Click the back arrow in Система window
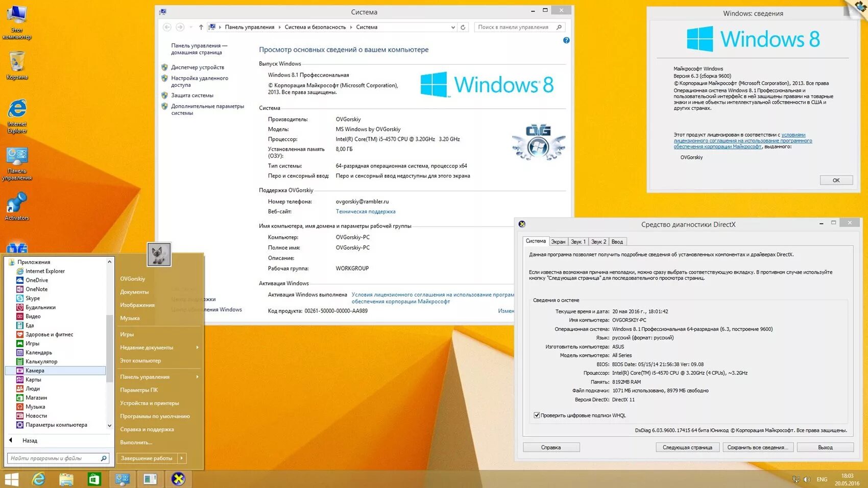This screenshot has height=488, width=868. coord(167,27)
